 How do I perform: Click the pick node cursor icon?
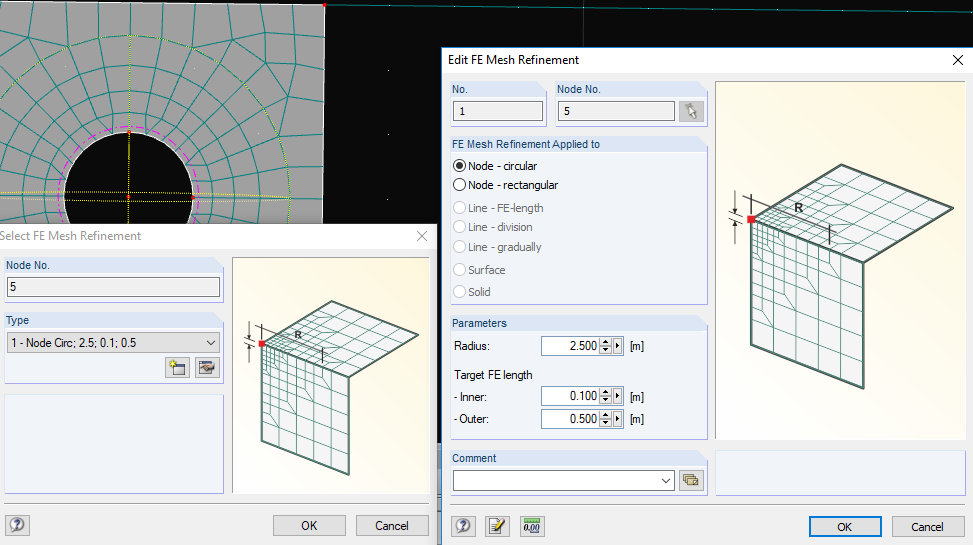[x=691, y=112]
